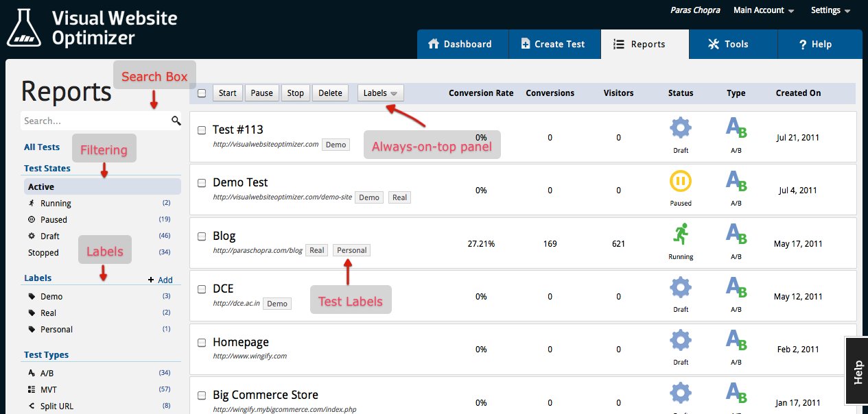Screen dimensions: 868x414
Task: Open the Blog test title
Action: coord(224,236)
